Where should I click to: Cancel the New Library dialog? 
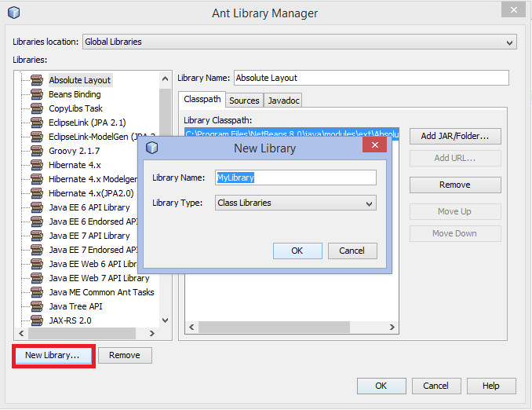(352, 251)
